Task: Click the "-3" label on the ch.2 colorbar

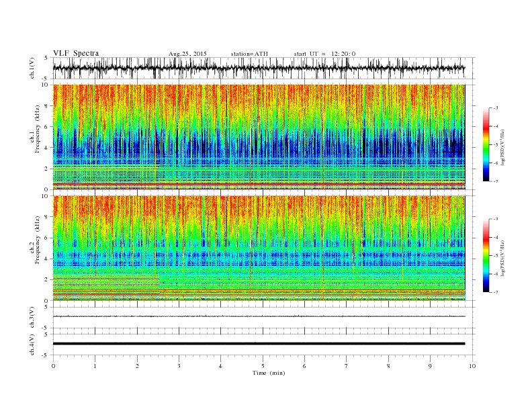Action: (x=496, y=219)
